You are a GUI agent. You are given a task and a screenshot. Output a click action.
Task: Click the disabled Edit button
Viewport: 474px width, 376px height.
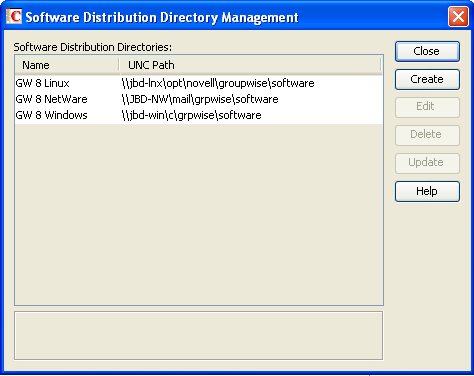pos(427,107)
